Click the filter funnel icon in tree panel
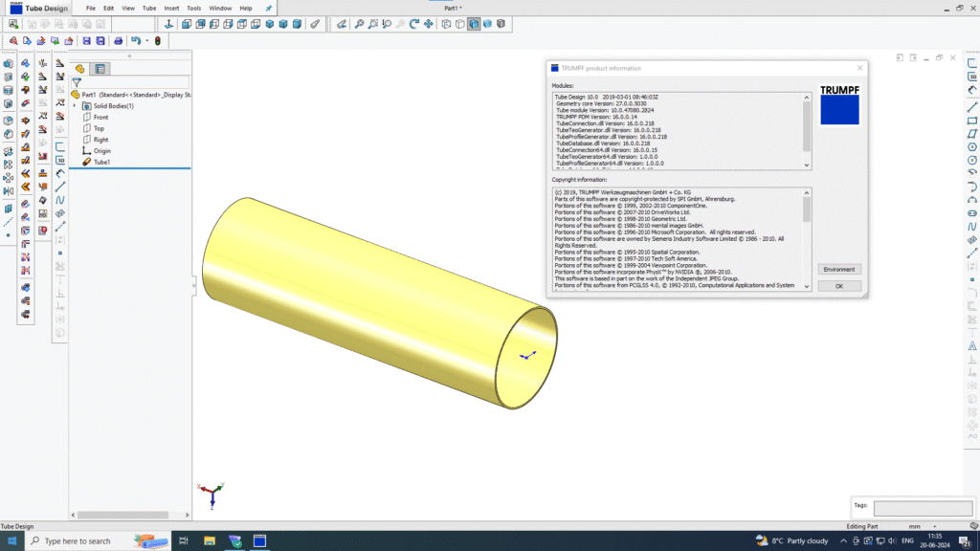Image resolution: width=980 pixels, height=551 pixels. [77, 82]
